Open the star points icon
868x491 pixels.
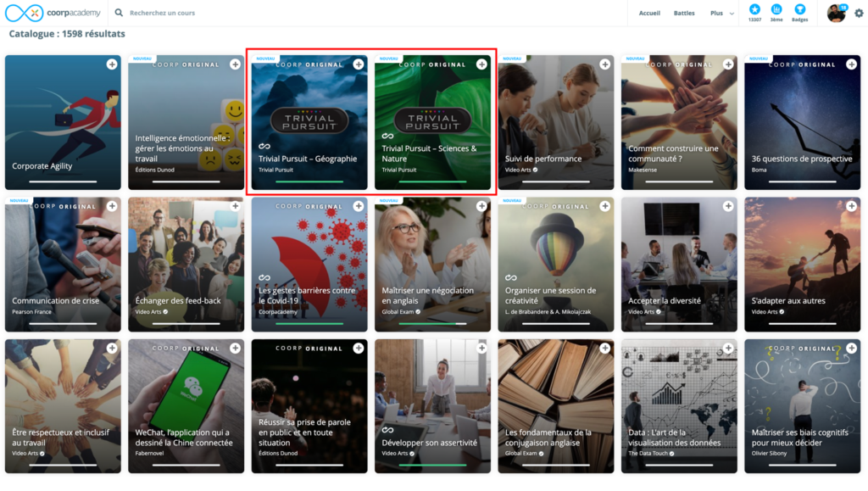click(x=754, y=9)
